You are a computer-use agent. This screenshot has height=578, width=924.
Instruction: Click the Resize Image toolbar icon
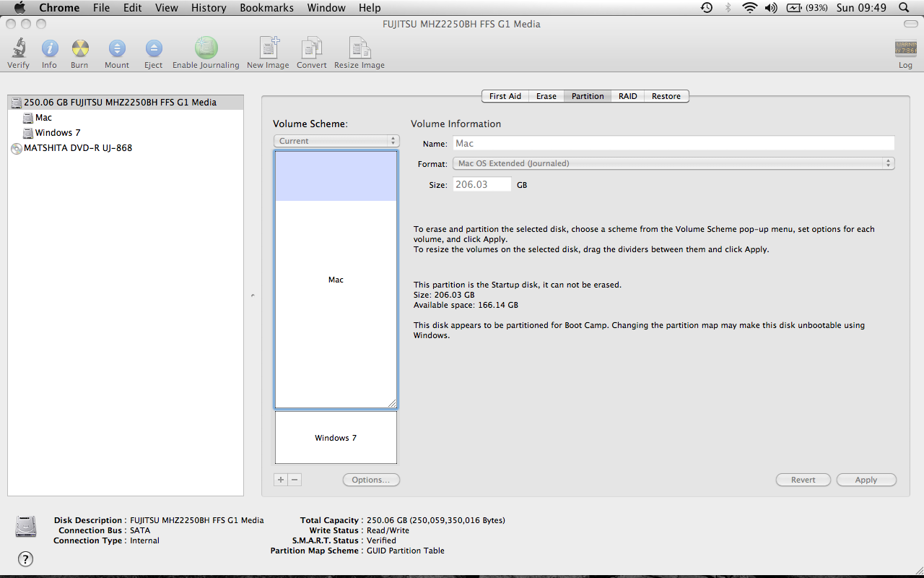pos(359,48)
